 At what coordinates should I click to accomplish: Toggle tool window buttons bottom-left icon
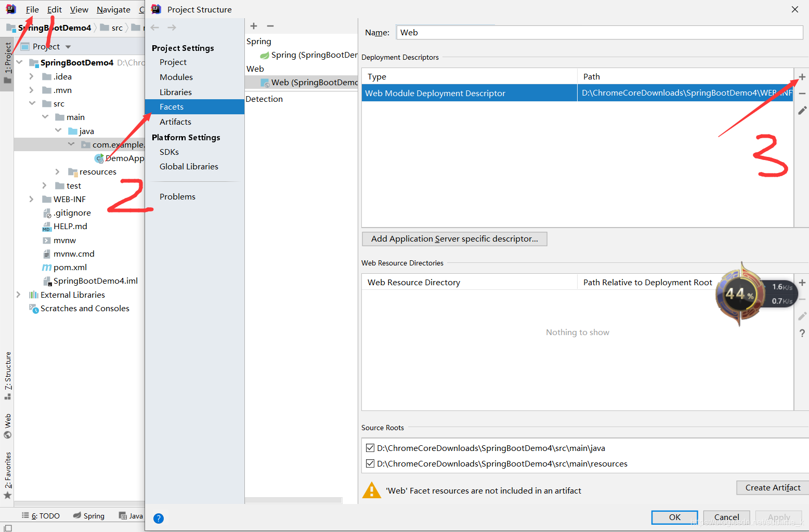[7, 527]
